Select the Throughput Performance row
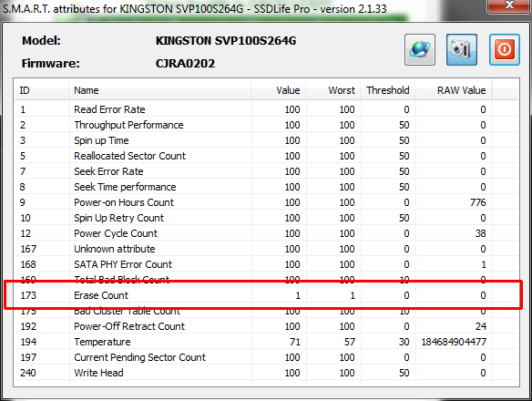Screen dimensions: 532x401 coord(266,125)
